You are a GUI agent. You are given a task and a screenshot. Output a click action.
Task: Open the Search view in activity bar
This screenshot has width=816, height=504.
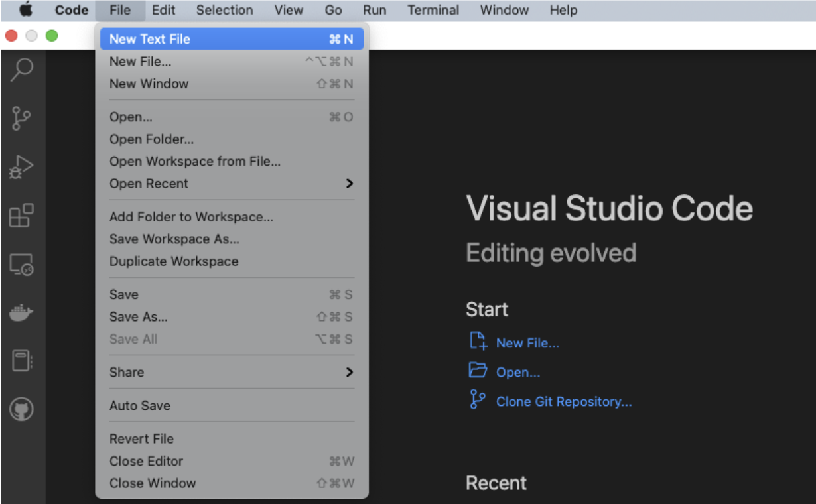[x=22, y=69]
